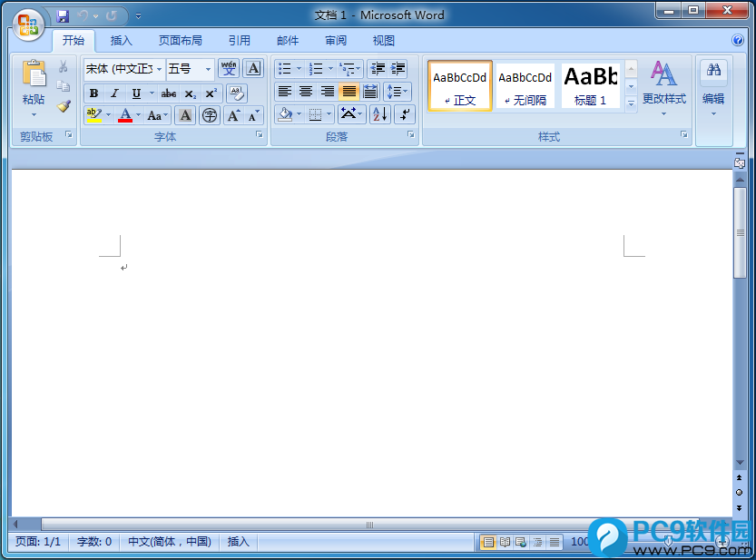The image size is (756, 560).
Task: Click the Clear Formatting eraser icon
Action: [237, 93]
